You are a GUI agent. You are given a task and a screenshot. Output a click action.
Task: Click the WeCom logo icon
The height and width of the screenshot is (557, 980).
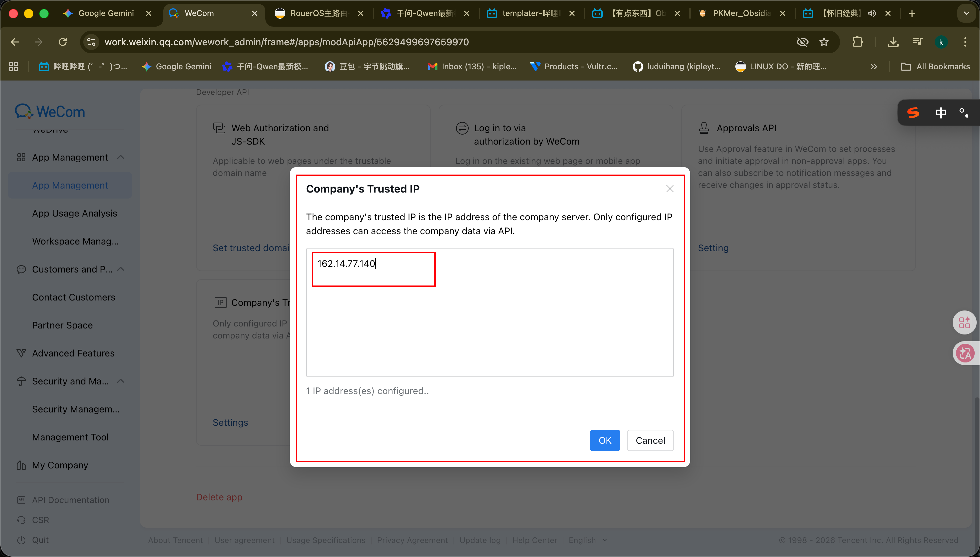[24, 112]
